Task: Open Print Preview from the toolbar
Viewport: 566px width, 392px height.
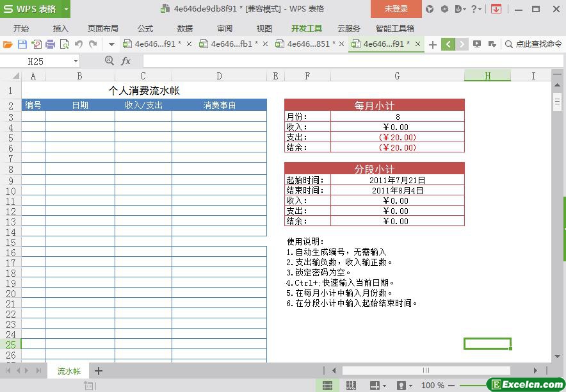Action: click(65, 44)
